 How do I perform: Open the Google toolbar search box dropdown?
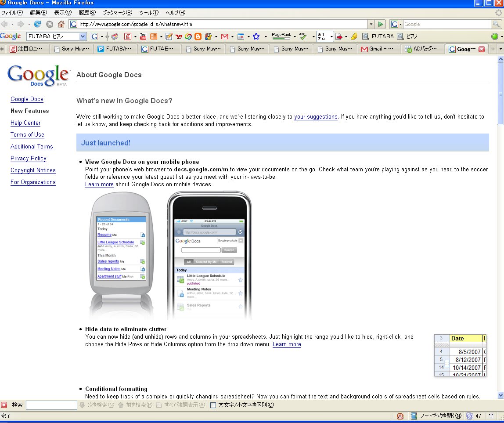(83, 36)
